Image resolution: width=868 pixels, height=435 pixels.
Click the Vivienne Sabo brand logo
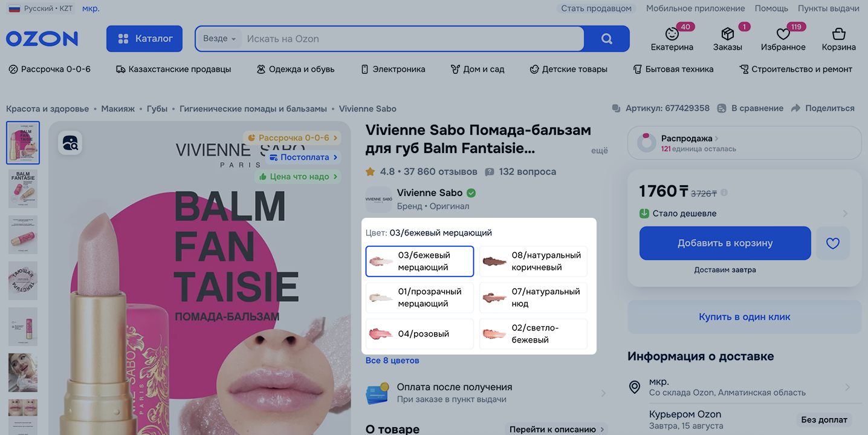pyautogui.click(x=378, y=200)
